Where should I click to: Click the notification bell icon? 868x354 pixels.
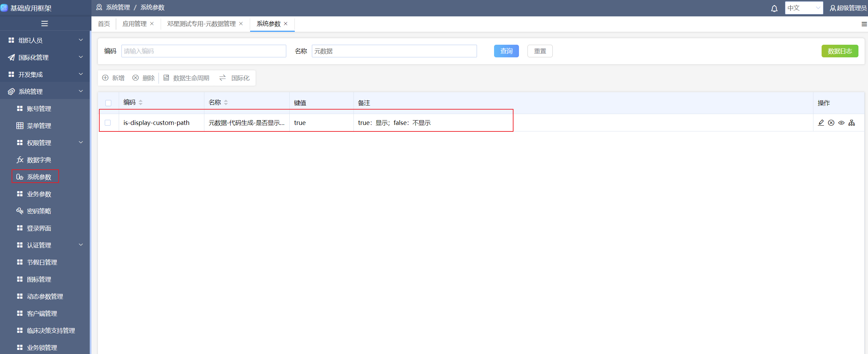coord(774,9)
